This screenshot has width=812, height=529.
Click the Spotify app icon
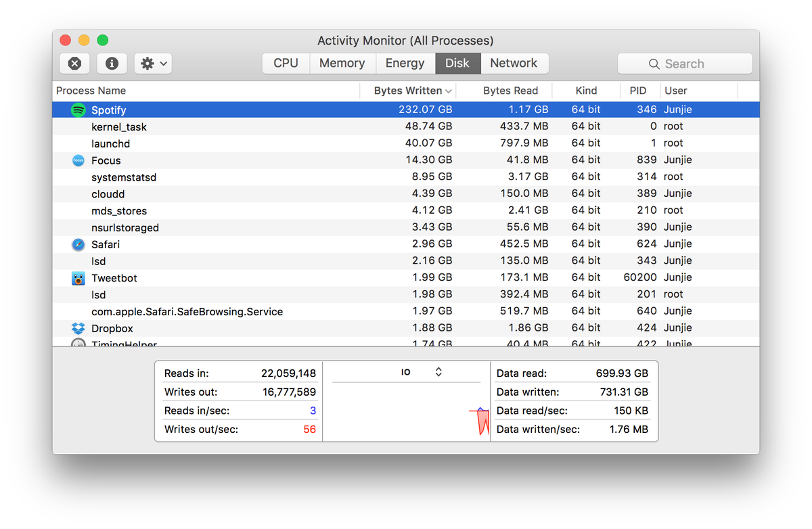[78, 110]
